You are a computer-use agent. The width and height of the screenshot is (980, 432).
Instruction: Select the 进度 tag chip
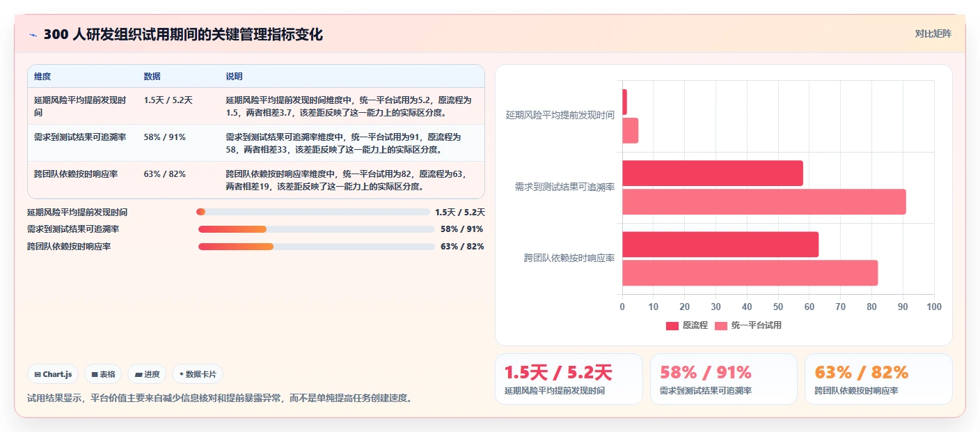pyautogui.click(x=147, y=374)
